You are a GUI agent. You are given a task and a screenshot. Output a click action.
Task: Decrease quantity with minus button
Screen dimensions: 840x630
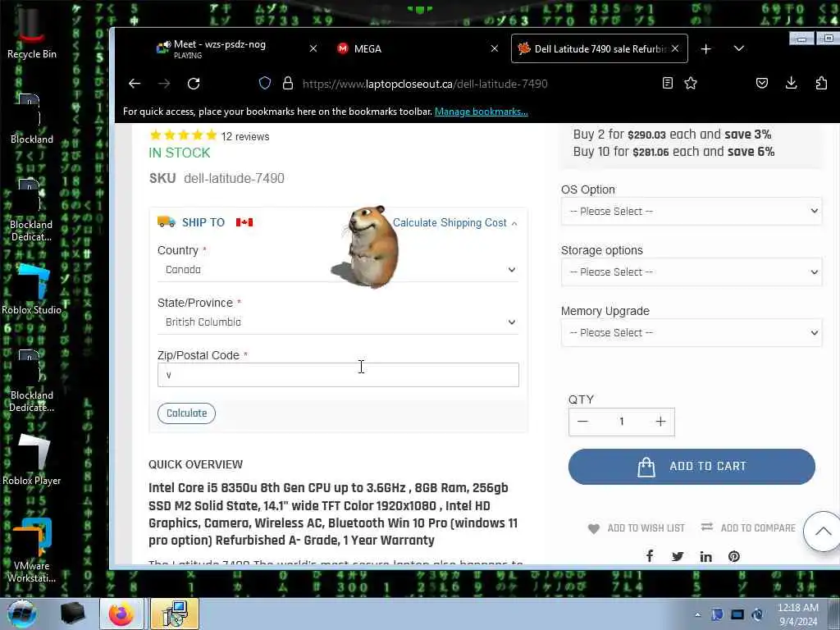coord(583,422)
